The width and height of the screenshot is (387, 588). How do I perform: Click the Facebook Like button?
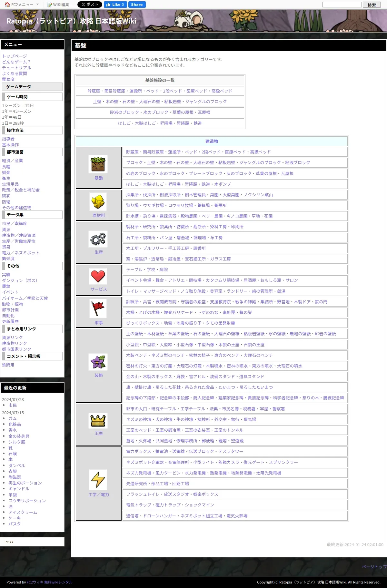[x=115, y=5]
